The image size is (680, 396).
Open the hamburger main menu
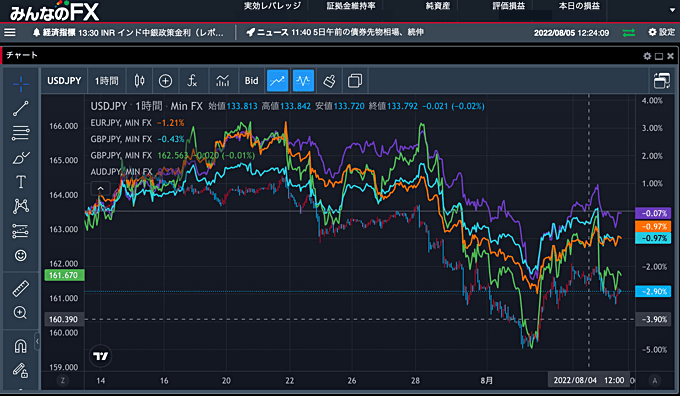pos(10,33)
